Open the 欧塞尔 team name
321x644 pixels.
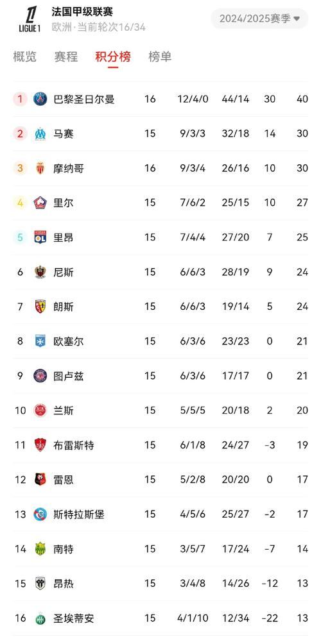coord(69,341)
